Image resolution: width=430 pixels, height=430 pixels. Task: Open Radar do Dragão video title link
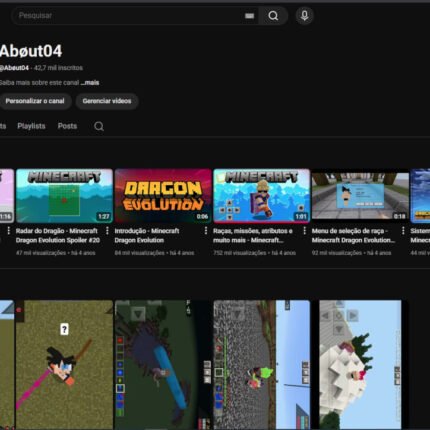click(58, 236)
